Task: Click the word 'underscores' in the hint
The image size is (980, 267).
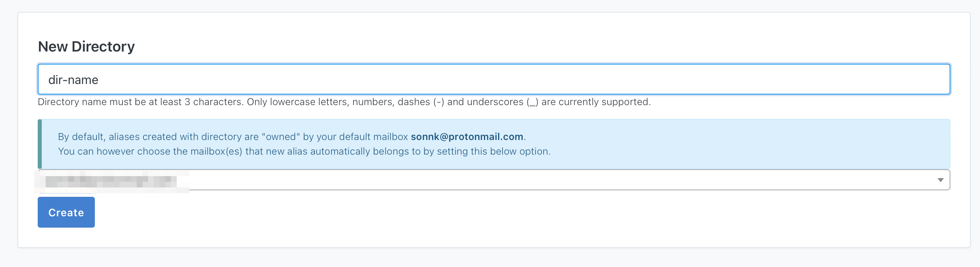Action: (x=495, y=102)
